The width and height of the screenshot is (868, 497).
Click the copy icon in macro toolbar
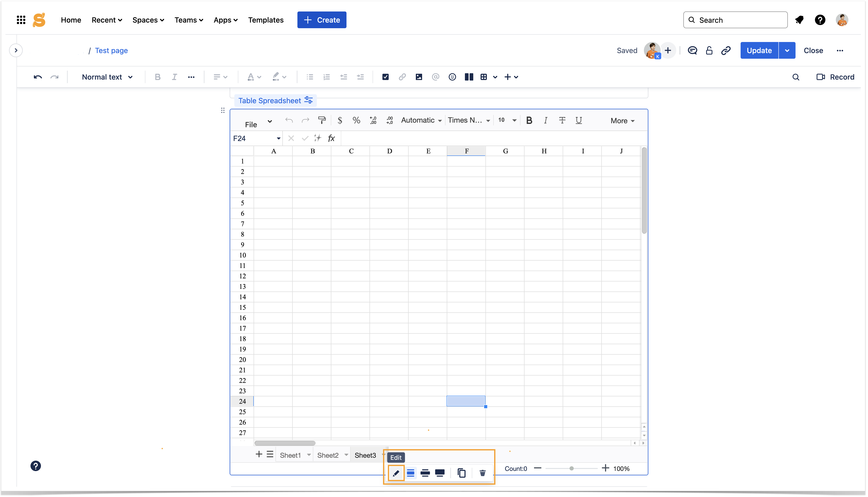point(461,473)
